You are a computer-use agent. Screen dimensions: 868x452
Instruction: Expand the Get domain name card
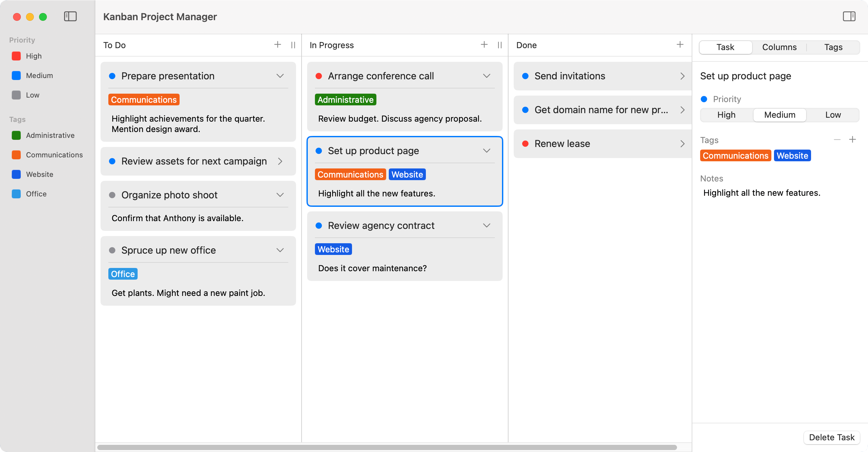click(682, 110)
